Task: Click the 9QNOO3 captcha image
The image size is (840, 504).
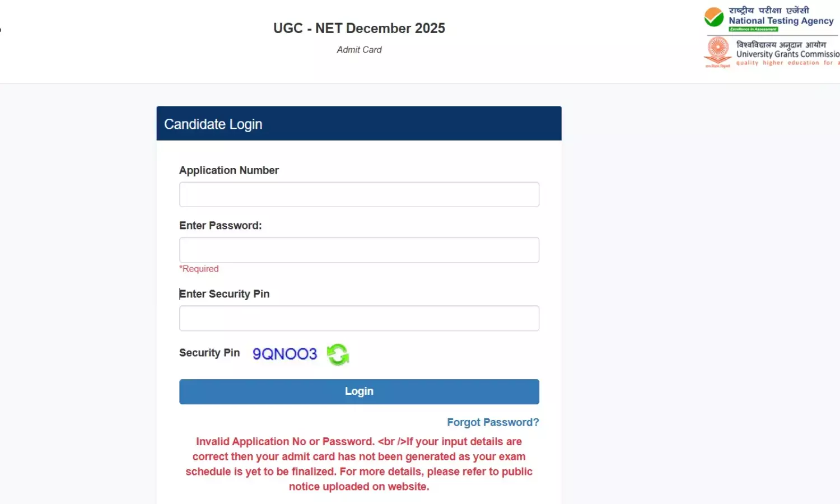Action: (x=284, y=353)
